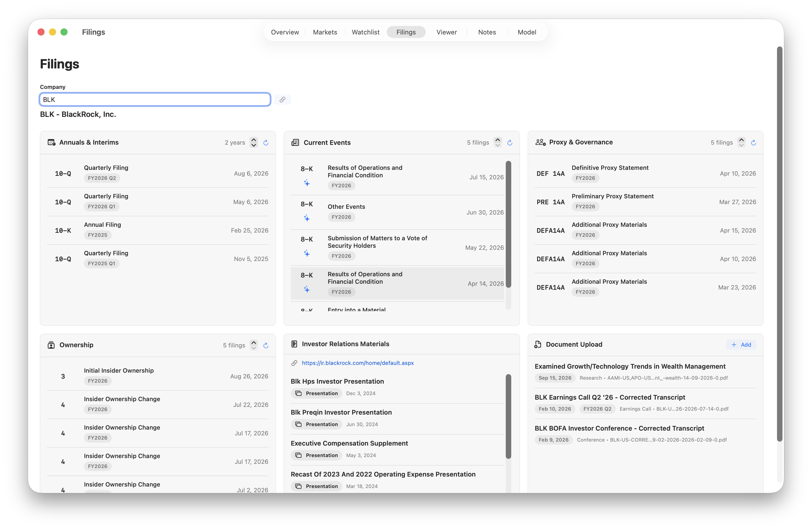Open the Markets tab
Screen dimensions: 812x530
click(325, 32)
